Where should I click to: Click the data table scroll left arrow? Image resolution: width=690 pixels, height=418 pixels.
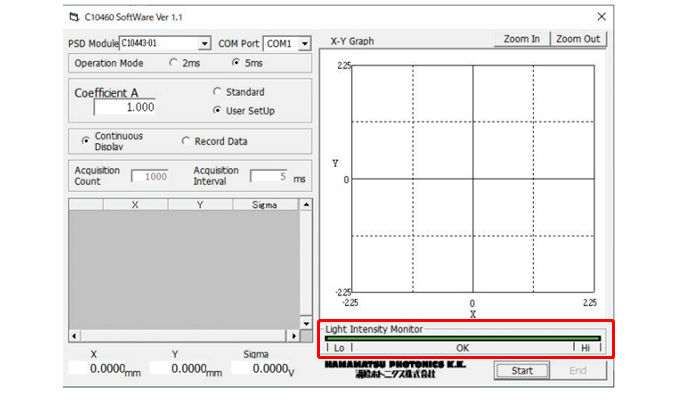tap(74, 336)
